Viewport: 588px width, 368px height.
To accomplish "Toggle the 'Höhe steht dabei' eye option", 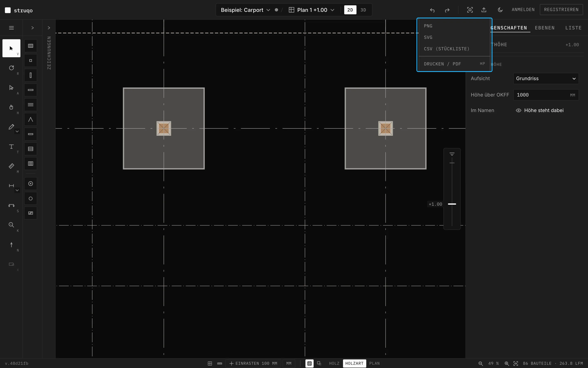I will click(x=539, y=110).
